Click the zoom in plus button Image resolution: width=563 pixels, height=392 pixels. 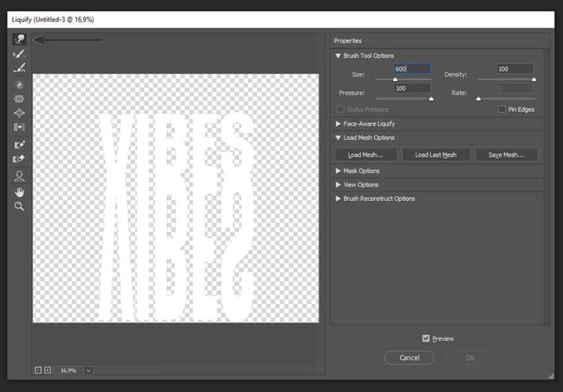tap(48, 370)
